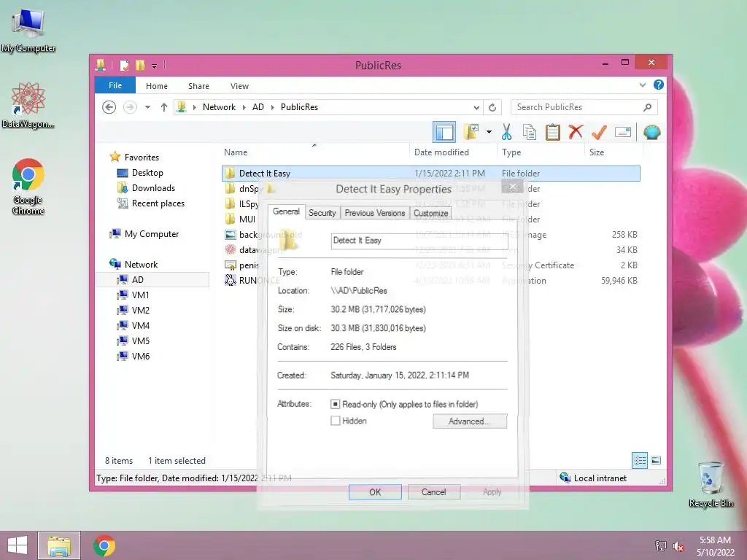Select Network in the navigation pane
The image size is (747, 560).
pos(141,264)
